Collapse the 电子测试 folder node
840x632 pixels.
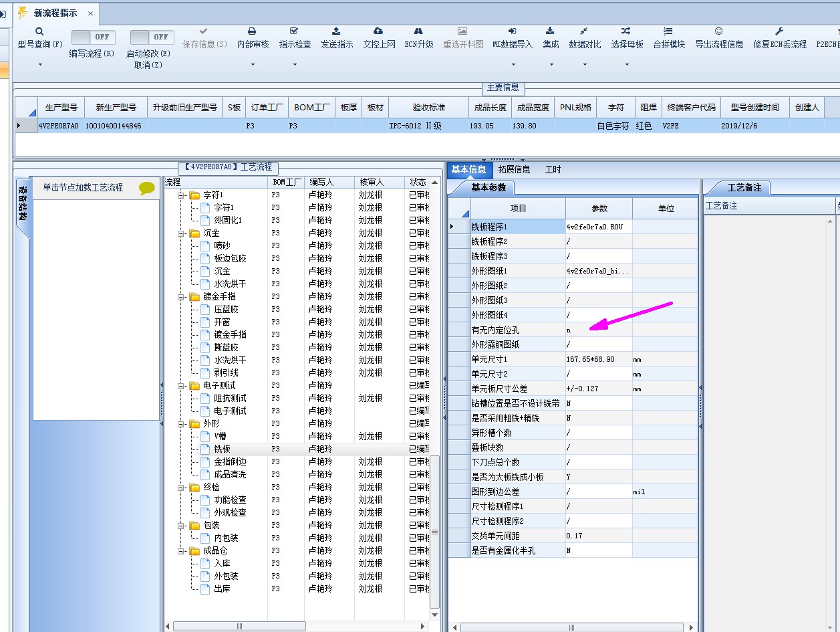click(x=181, y=386)
